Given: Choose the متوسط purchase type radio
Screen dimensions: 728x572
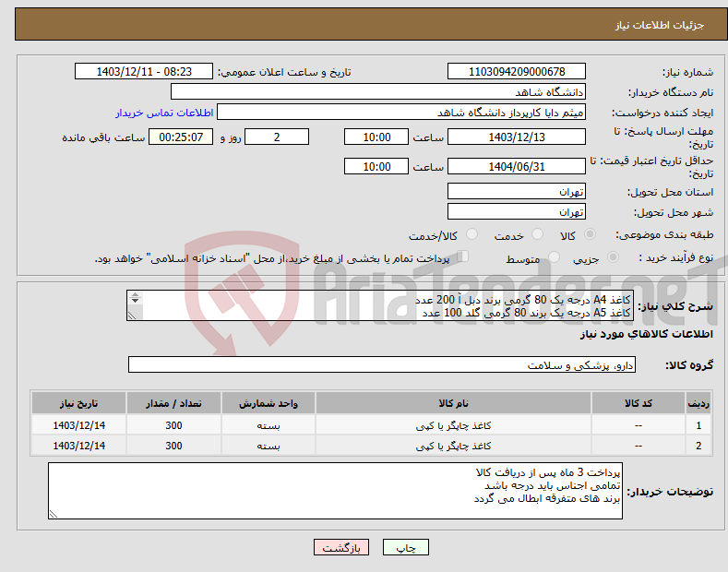Looking at the screenshot, I should click(554, 256).
